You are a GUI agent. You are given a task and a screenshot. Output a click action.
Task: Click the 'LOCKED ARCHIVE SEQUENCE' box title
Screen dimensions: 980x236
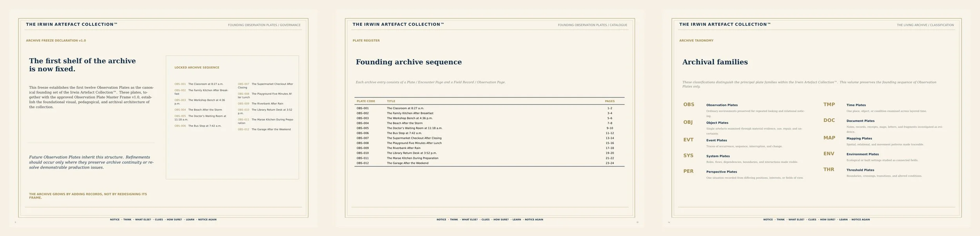(197, 68)
